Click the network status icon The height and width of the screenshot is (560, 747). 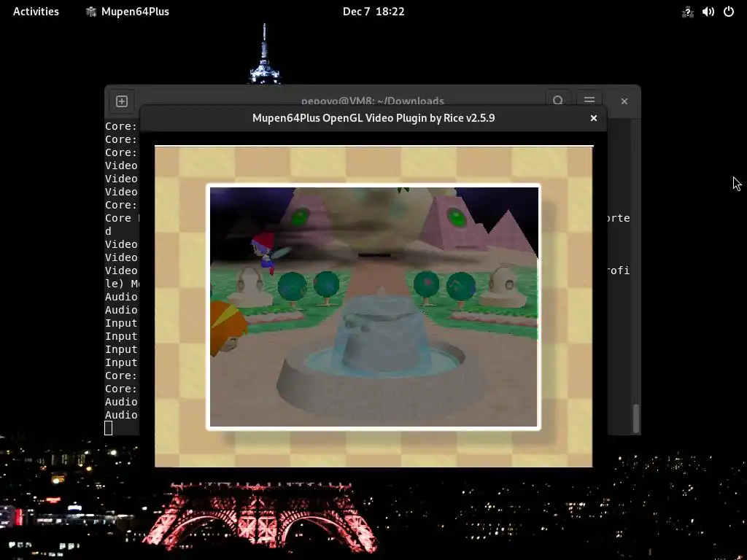click(x=687, y=12)
